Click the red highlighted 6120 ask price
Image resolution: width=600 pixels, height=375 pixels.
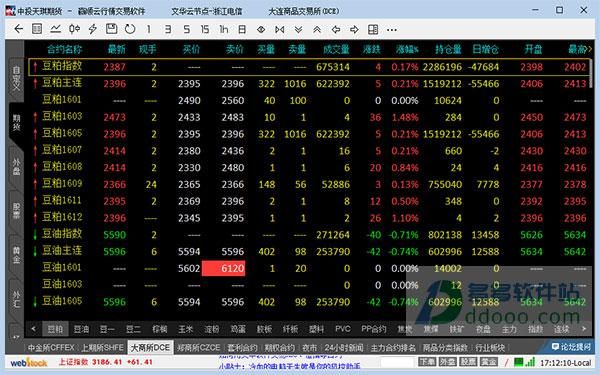tap(223, 268)
